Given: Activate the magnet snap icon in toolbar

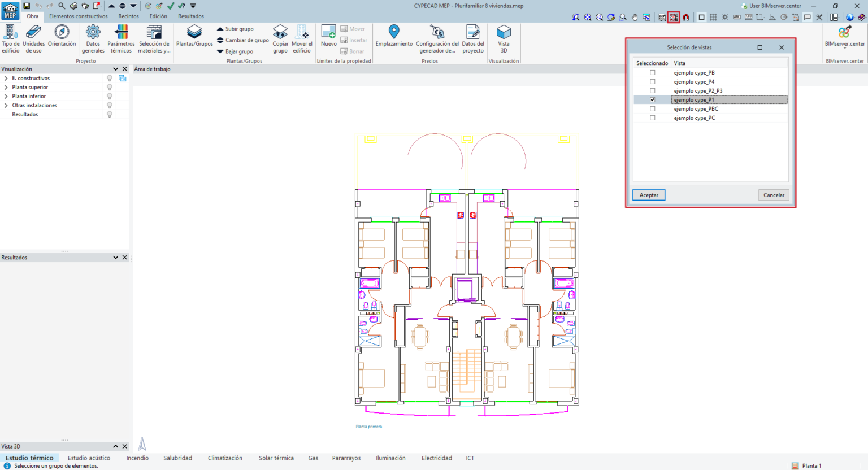Looking at the screenshot, I should click(684, 17).
